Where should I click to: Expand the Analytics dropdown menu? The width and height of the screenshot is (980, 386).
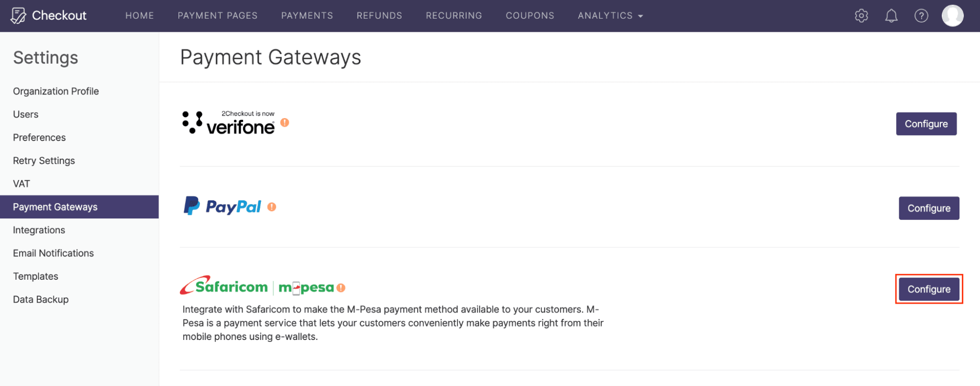coord(610,16)
